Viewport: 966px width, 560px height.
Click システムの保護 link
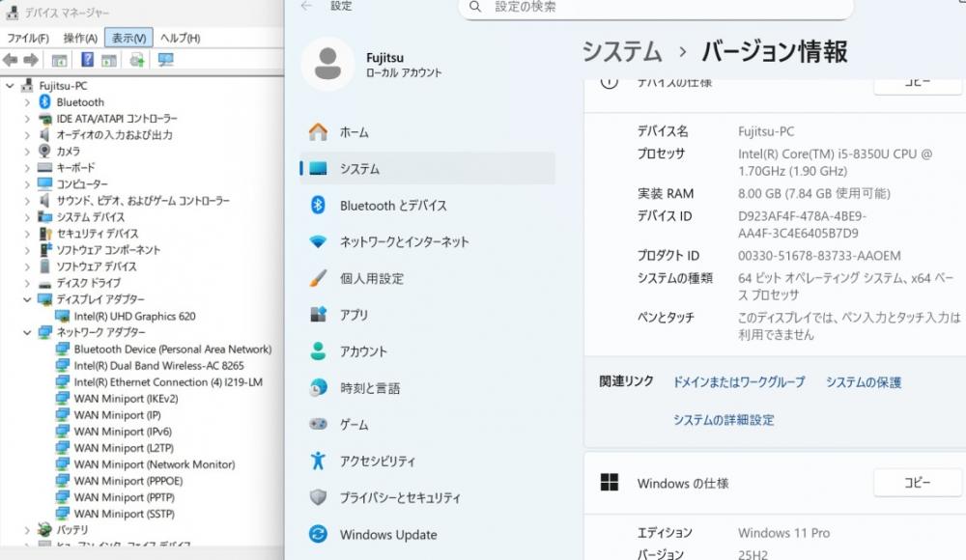pos(863,382)
